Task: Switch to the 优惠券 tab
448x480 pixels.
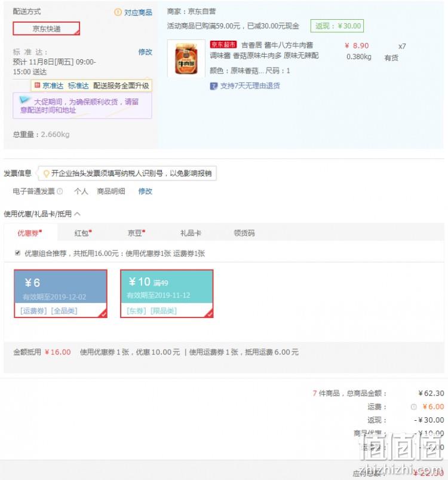Action: 30,233
